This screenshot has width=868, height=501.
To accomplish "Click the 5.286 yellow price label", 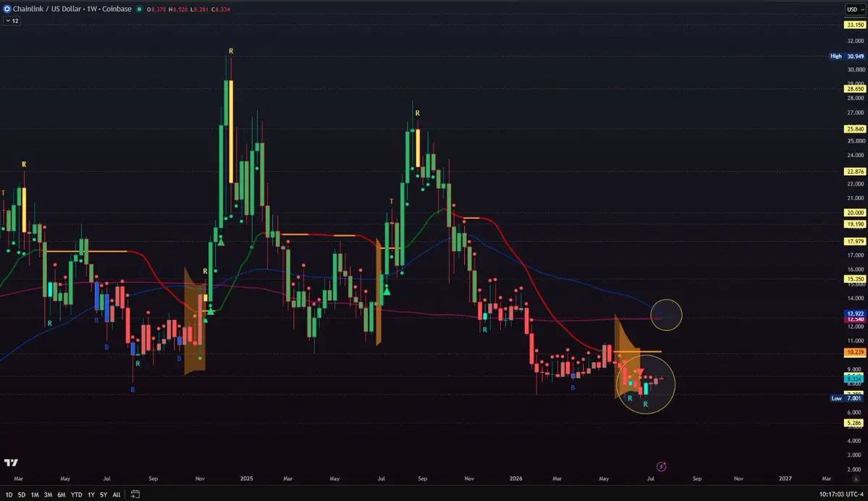I will (x=855, y=423).
